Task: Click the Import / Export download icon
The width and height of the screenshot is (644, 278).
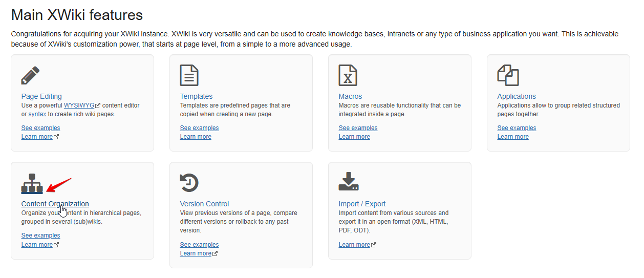Action: tap(349, 182)
